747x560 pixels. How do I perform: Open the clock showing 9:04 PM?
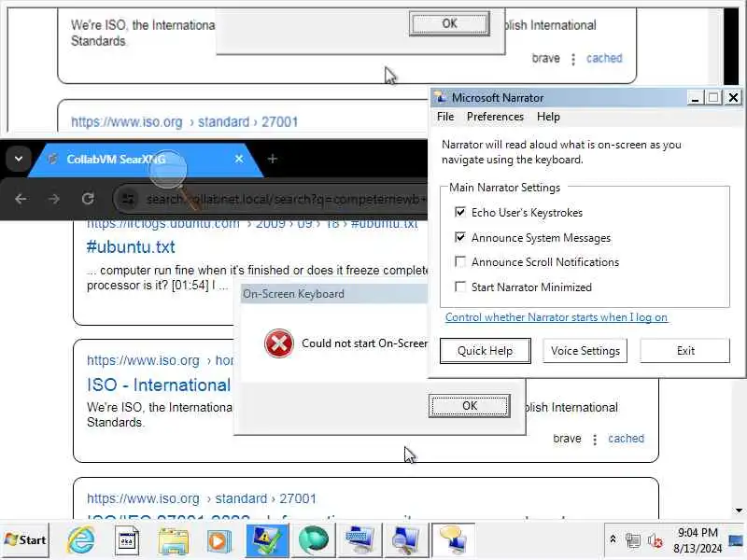coord(698,540)
